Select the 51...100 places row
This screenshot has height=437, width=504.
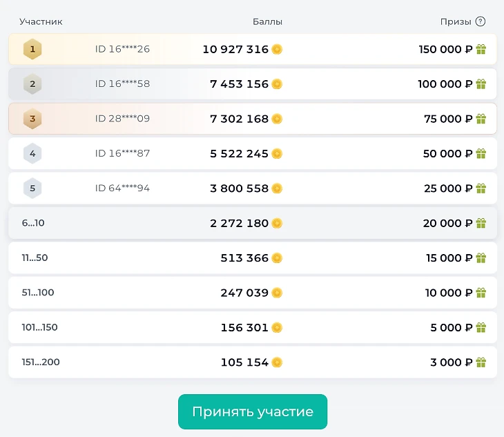[x=253, y=293]
